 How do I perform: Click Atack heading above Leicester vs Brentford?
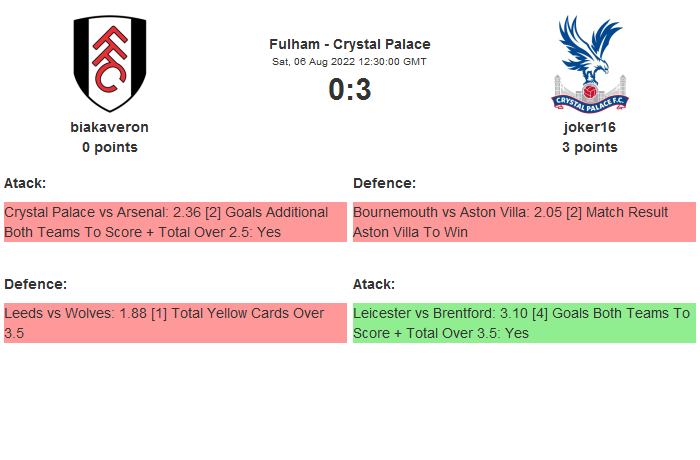tap(374, 284)
